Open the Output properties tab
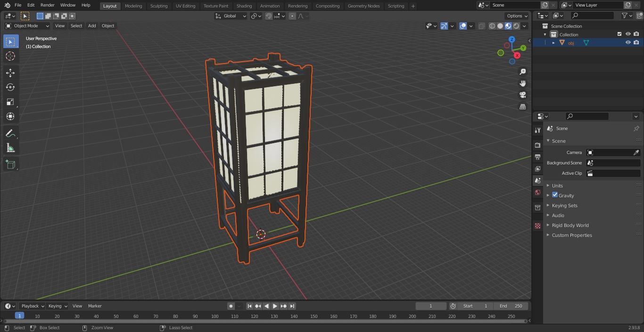The width and height of the screenshot is (644, 332). (537, 157)
